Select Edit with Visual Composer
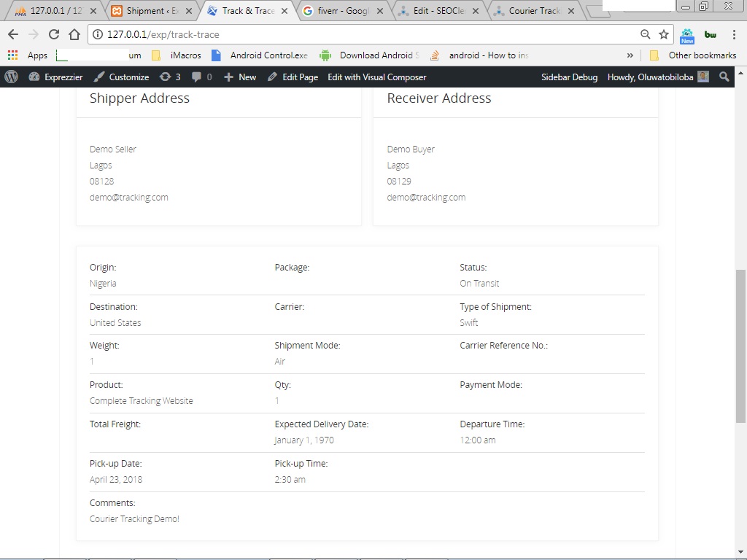This screenshot has width=747, height=560. click(377, 77)
